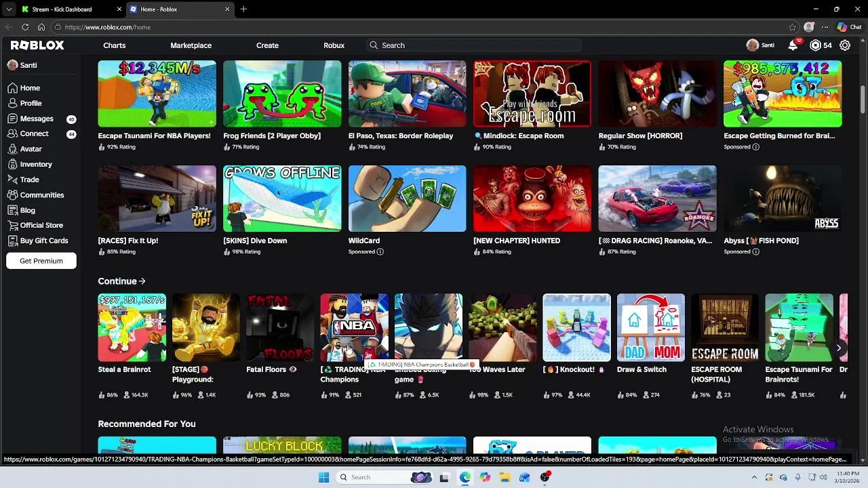Click Santi username in sidebar
Viewport: 868px width, 488px height.
(28, 65)
